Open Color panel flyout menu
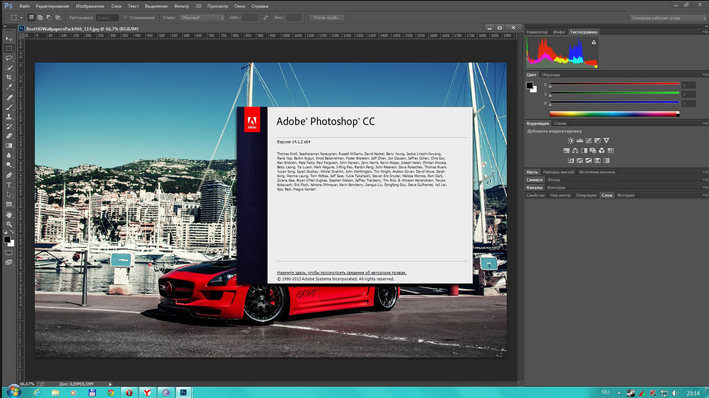Screen dimensions: 709x398 click(705, 75)
